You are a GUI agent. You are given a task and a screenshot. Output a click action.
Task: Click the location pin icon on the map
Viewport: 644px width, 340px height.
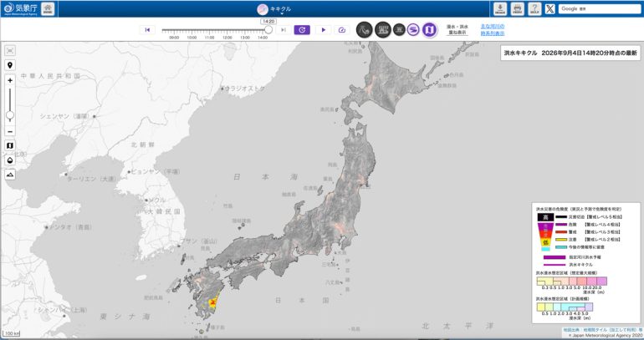(x=10, y=65)
